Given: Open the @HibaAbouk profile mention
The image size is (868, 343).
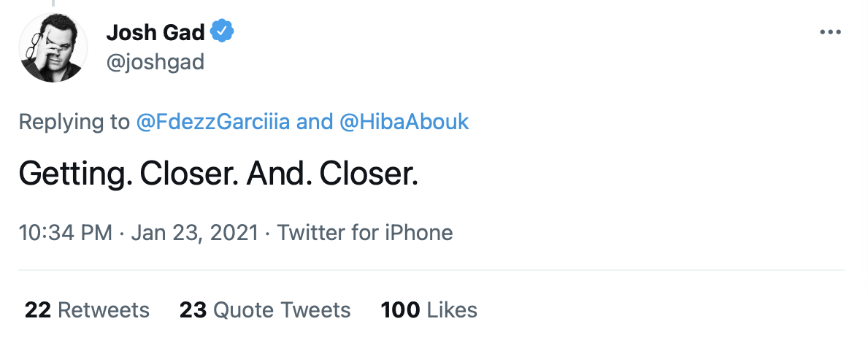Looking at the screenshot, I should pos(404,121).
